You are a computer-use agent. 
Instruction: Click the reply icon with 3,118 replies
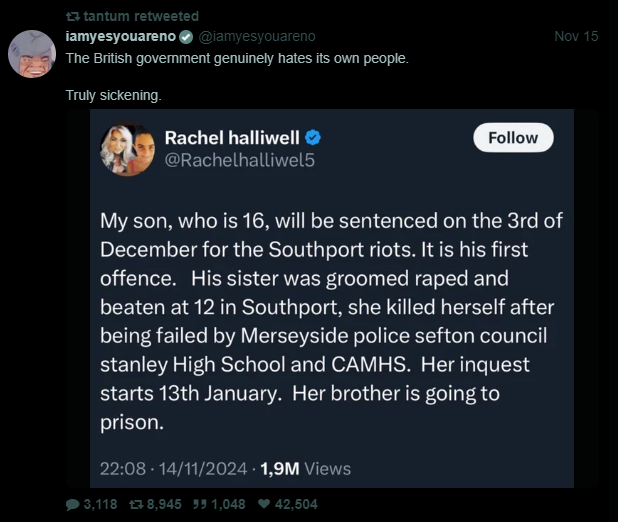[x=72, y=505]
